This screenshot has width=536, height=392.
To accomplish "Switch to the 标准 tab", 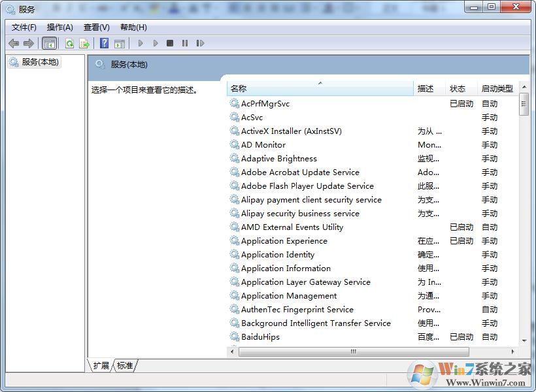I will point(124,366).
